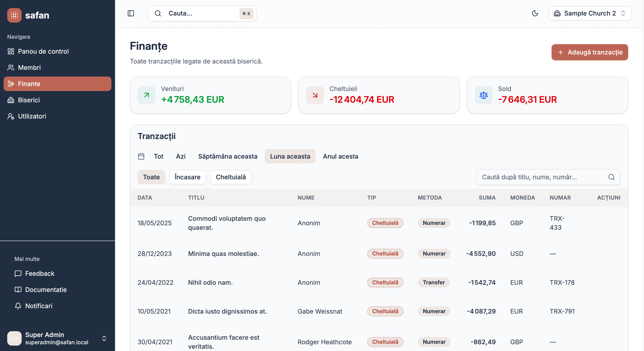Open the Sample Church 2 selector
The width and height of the screenshot is (644, 351).
click(590, 13)
